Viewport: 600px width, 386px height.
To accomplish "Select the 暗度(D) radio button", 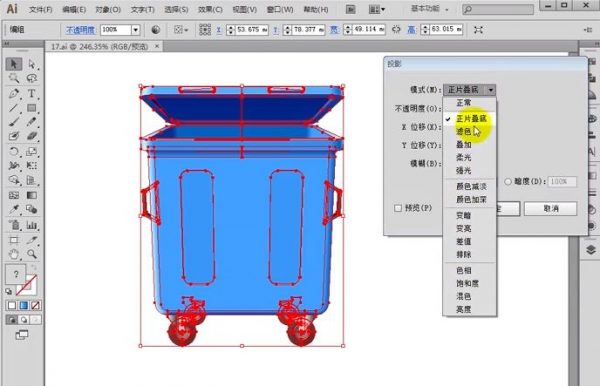I will tap(508, 182).
